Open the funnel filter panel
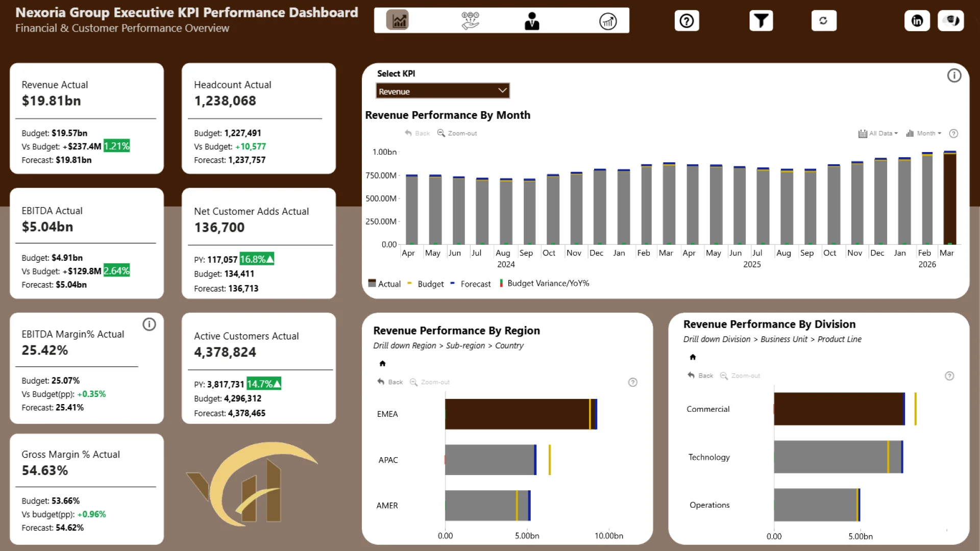The height and width of the screenshot is (551, 980). pyautogui.click(x=761, y=21)
